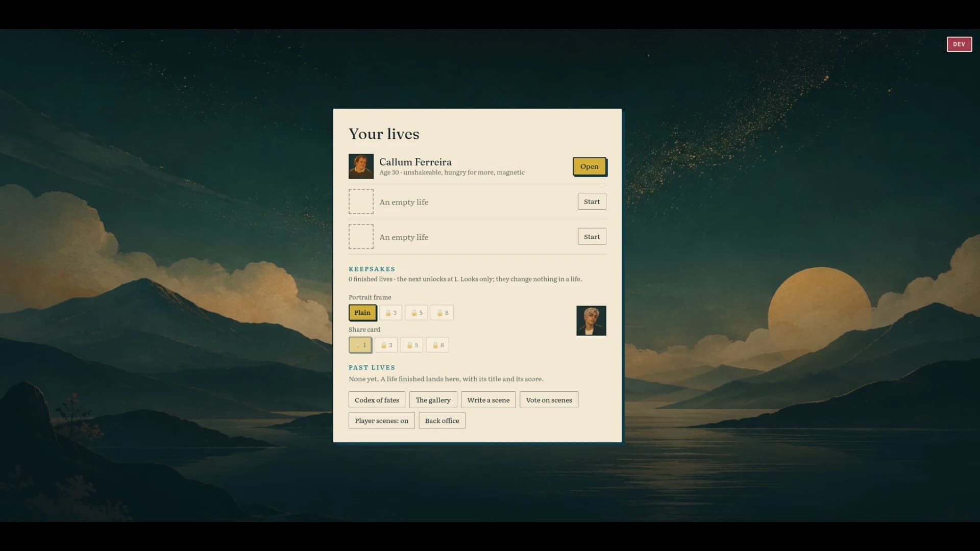Open the Codex of fates

[x=377, y=400]
